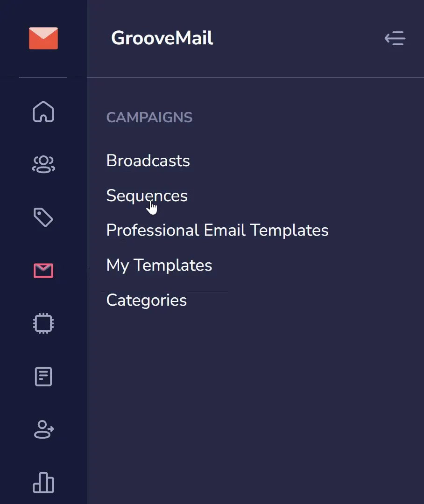
Task: Open My Templates
Action: (159, 266)
